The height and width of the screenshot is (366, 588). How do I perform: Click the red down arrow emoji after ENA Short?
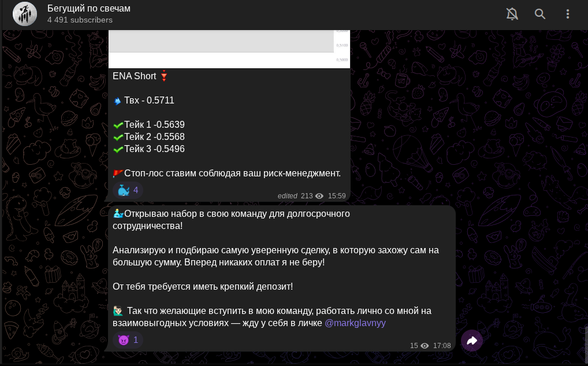pyautogui.click(x=164, y=76)
